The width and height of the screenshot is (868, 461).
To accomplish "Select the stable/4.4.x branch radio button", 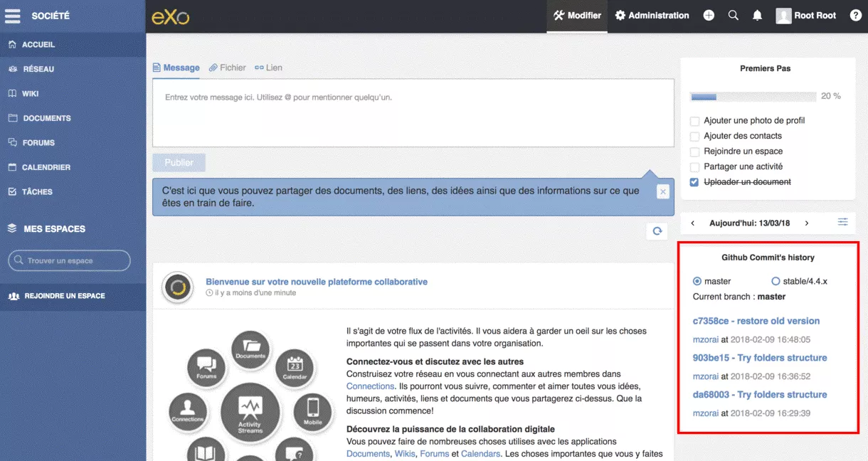I will tap(776, 281).
